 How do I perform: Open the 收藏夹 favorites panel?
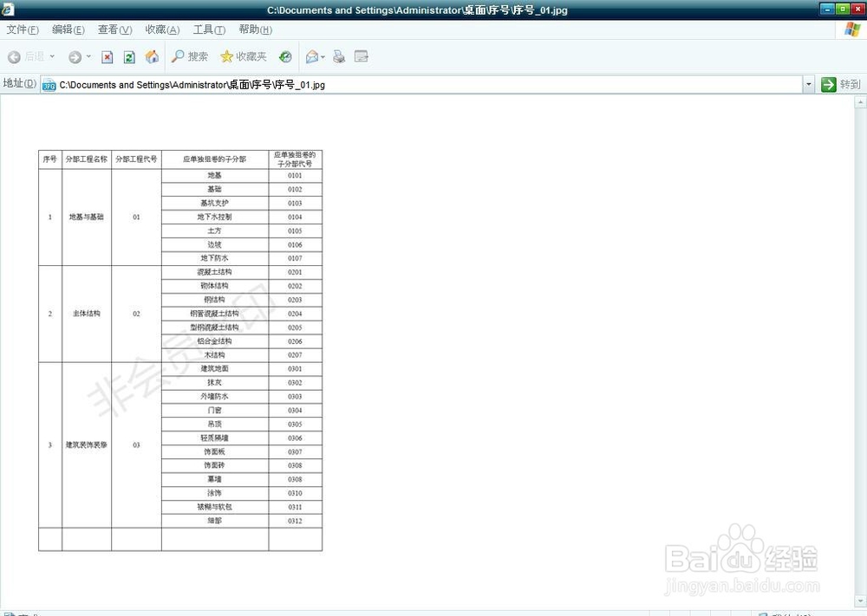(244, 56)
